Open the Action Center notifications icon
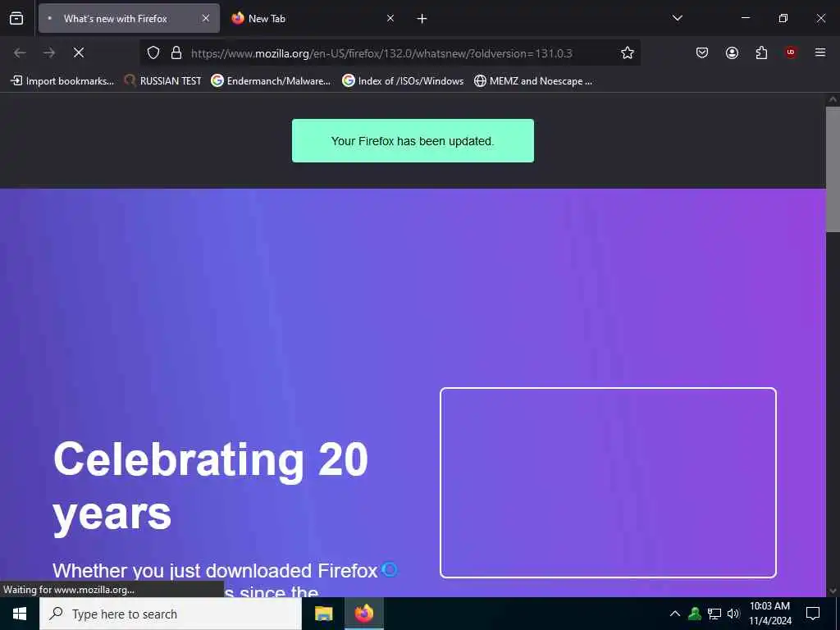This screenshot has height=630, width=840. tap(813, 614)
